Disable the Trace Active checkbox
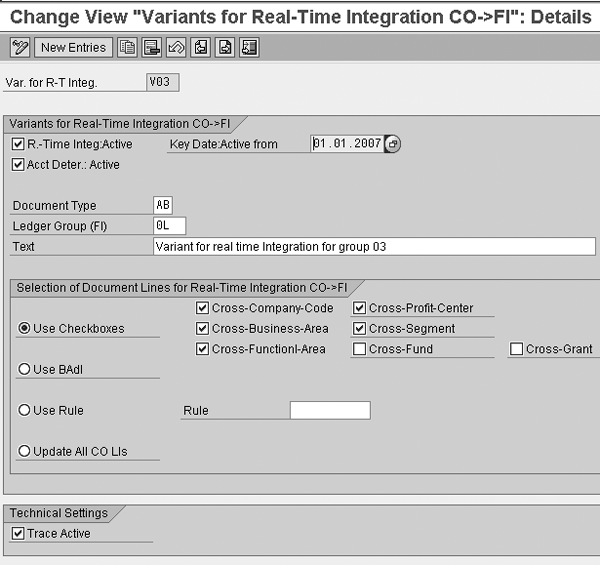 18,533
